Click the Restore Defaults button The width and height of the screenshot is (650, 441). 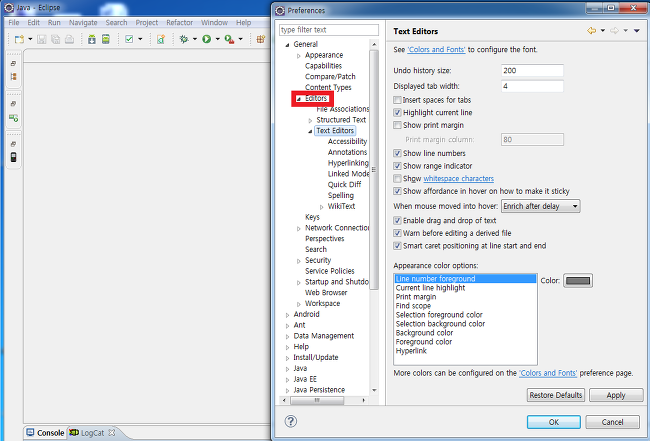click(555, 395)
